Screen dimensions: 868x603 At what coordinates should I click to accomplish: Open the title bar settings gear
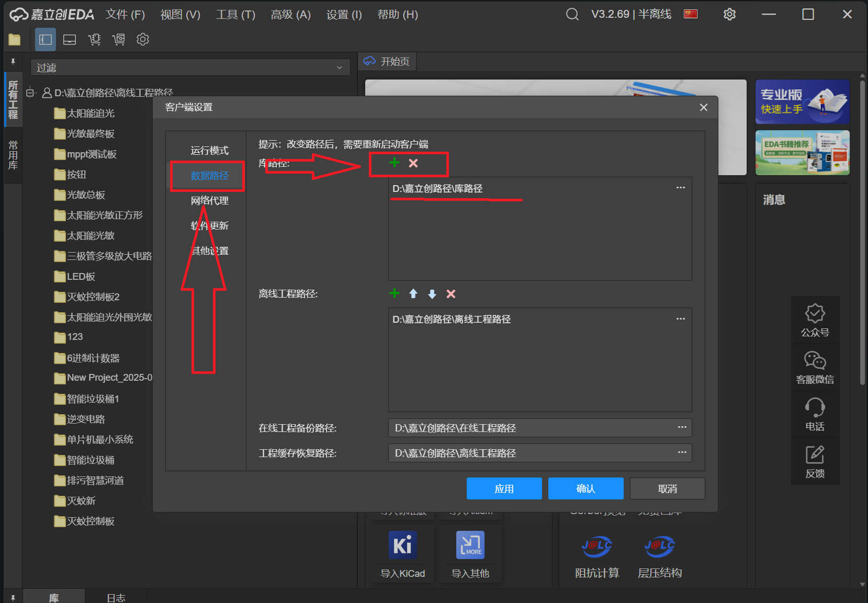[729, 14]
